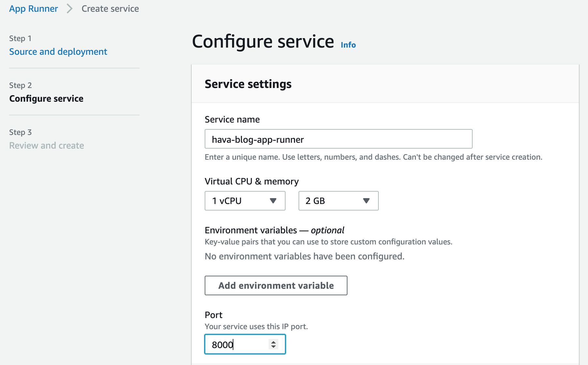Click the Create service breadcrumb text

[x=110, y=8]
